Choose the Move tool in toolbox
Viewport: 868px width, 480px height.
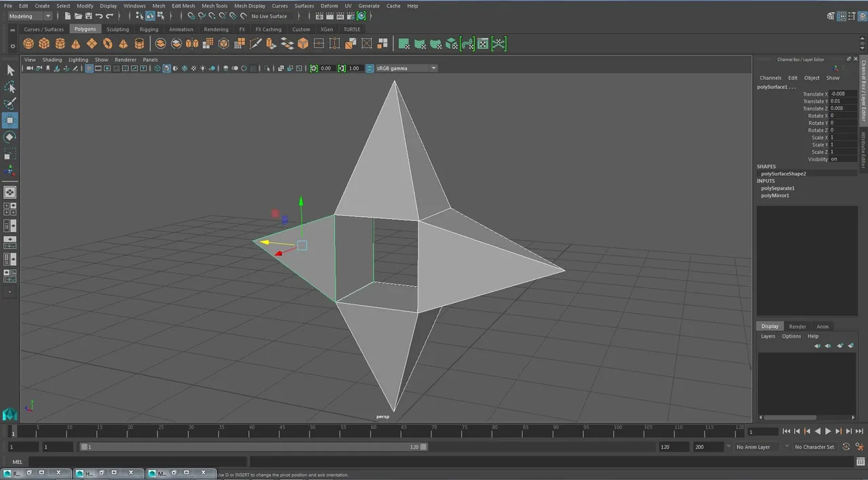(x=10, y=121)
